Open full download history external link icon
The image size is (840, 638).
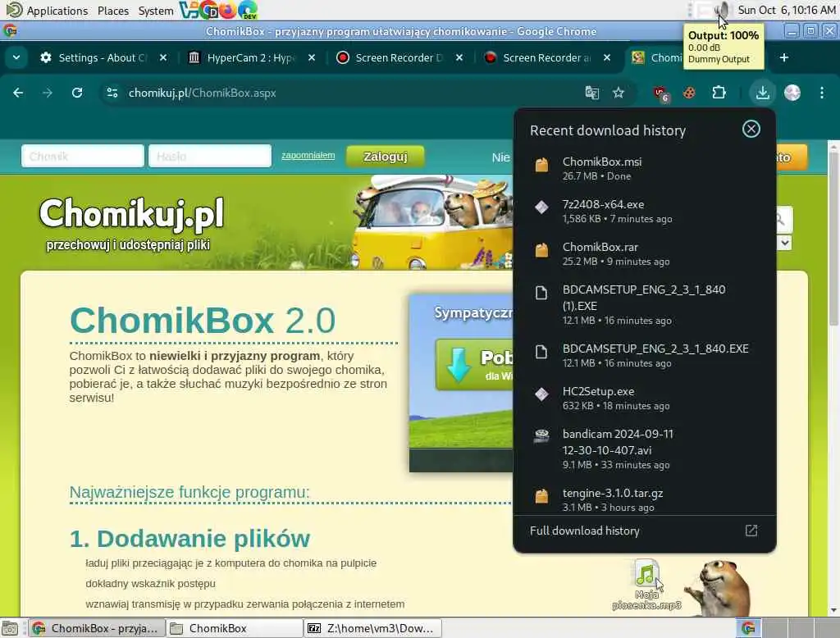pos(751,531)
